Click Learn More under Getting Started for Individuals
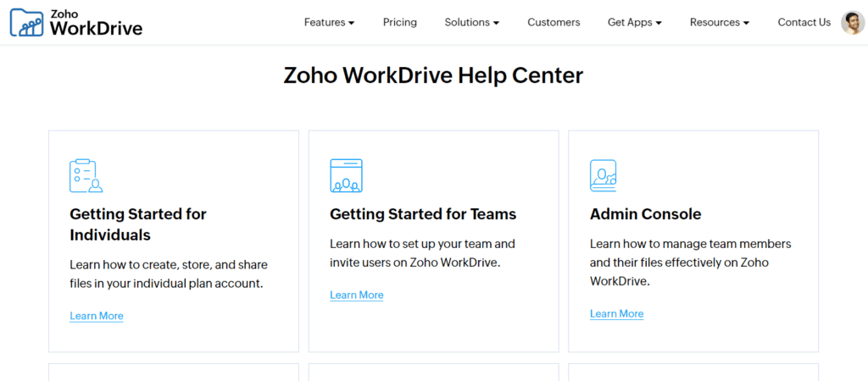Image resolution: width=868 pixels, height=381 pixels. (x=97, y=316)
